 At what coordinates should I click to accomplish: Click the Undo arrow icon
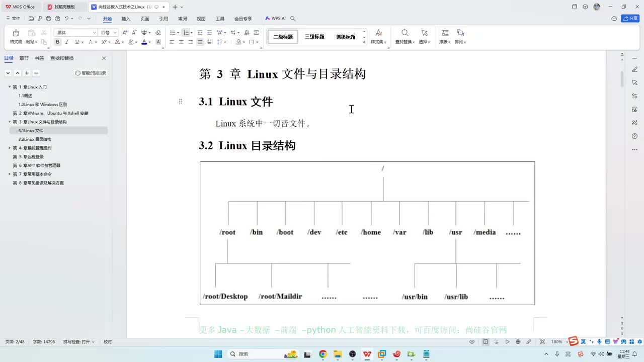[66, 19]
